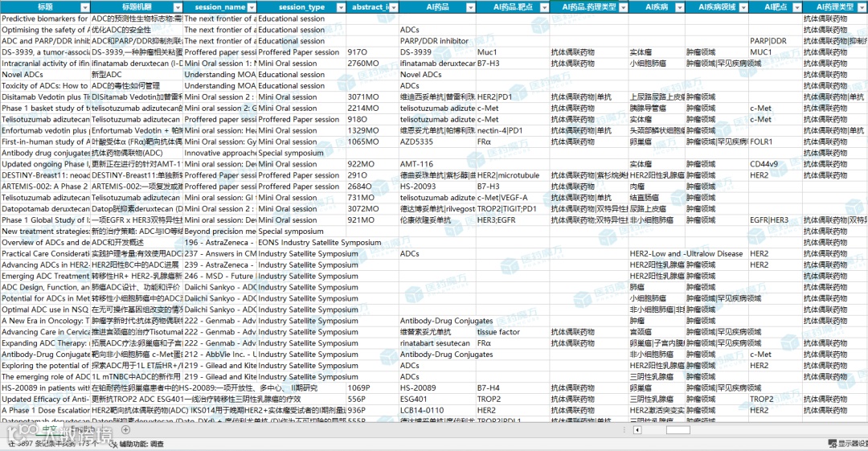Screen dimensions: 868x451
Task: Select the 'HER2|PD1' target cell
Action: pyautogui.click(x=513, y=97)
